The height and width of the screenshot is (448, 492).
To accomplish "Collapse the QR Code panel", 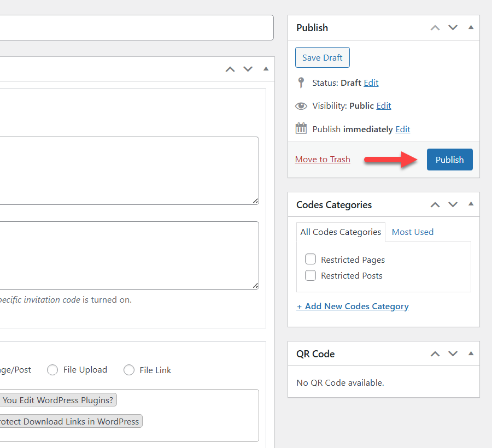I will click(x=471, y=353).
